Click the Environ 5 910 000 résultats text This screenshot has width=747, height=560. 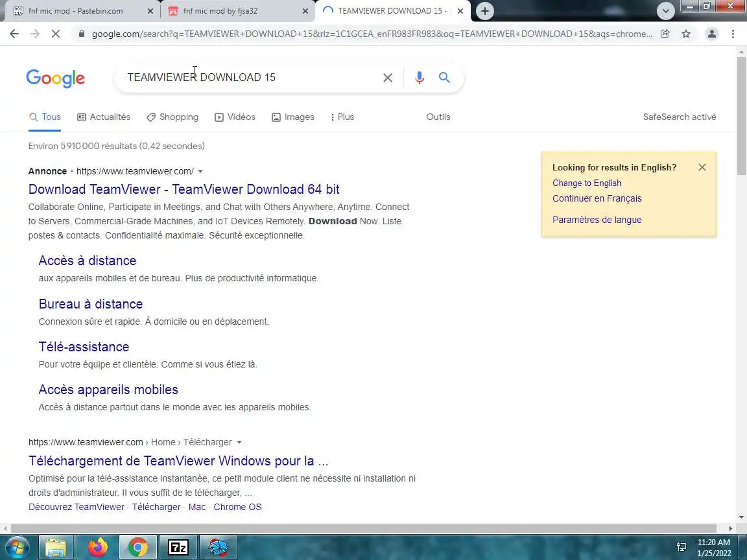(116, 146)
